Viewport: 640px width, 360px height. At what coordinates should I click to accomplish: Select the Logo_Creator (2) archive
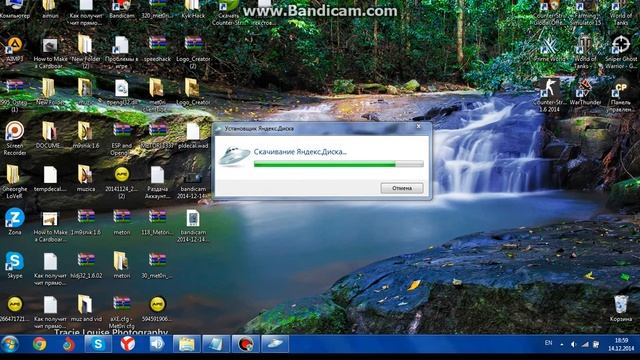pos(193,51)
